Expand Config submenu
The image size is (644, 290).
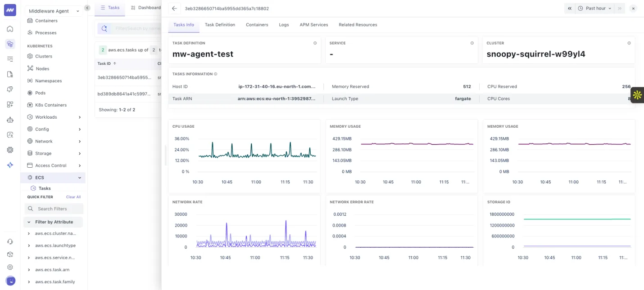click(x=80, y=129)
